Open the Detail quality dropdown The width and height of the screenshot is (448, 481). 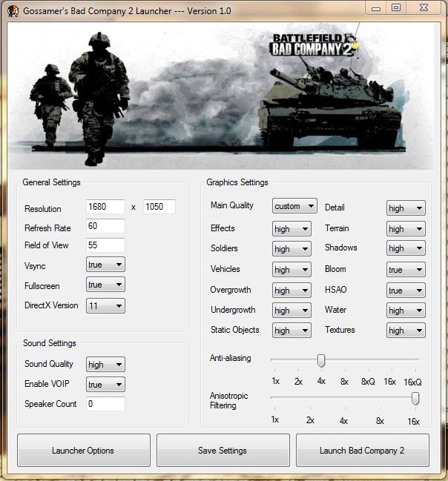pos(406,208)
